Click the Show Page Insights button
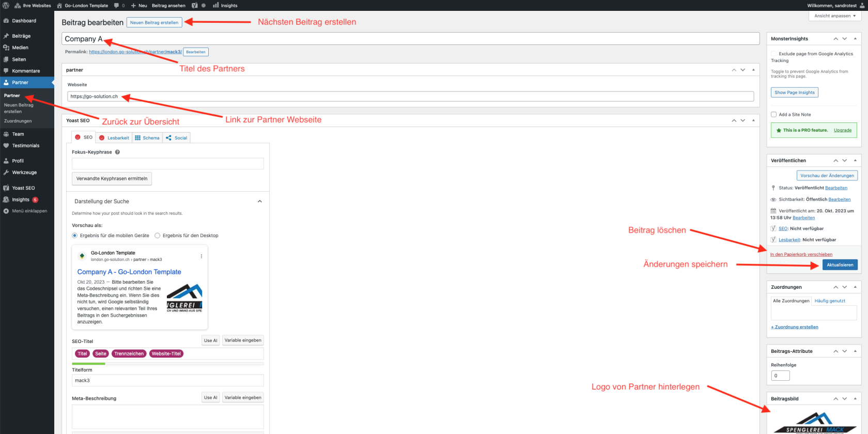Screen dimensions: 868x434 (795, 92)
